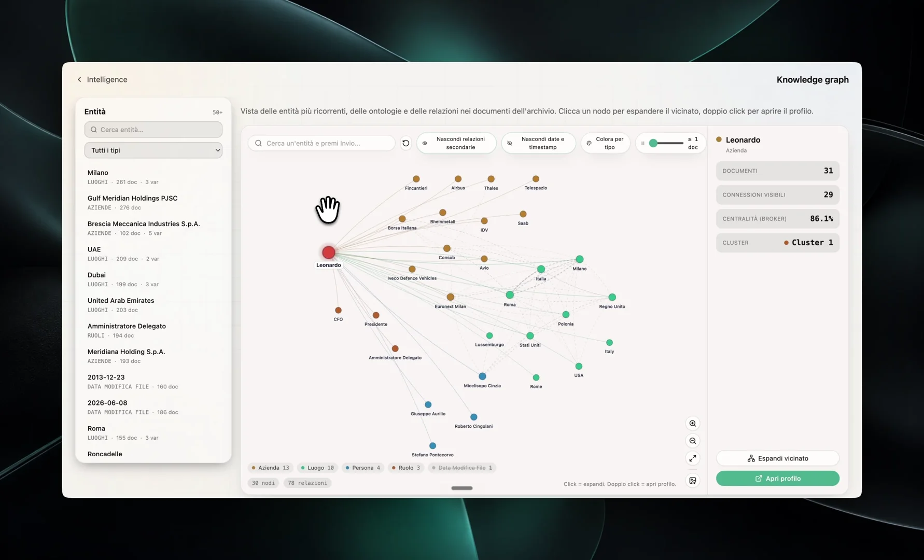Open the 2026-06-08 date entity
The height and width of the screenshot is (560, 924).
pos(153,407)
